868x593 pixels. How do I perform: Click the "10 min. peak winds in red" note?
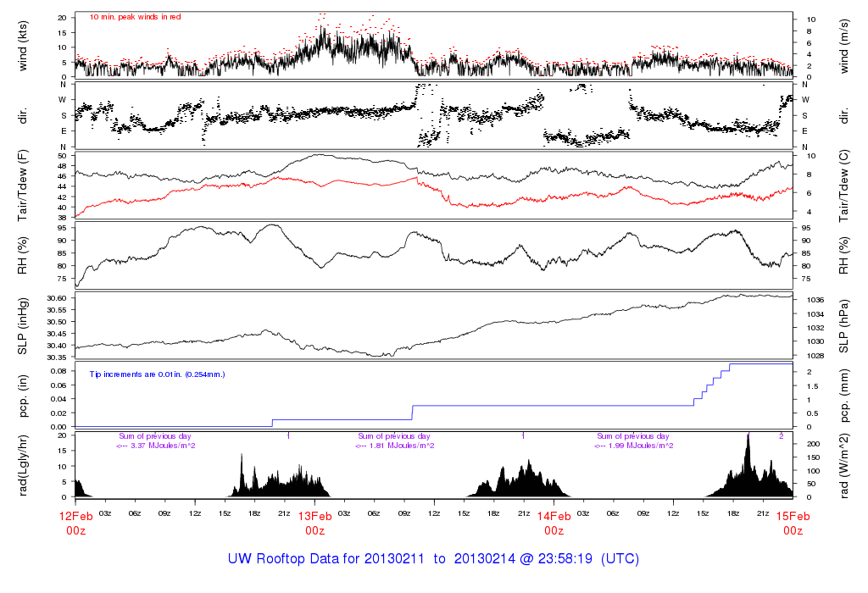(135, 17)
